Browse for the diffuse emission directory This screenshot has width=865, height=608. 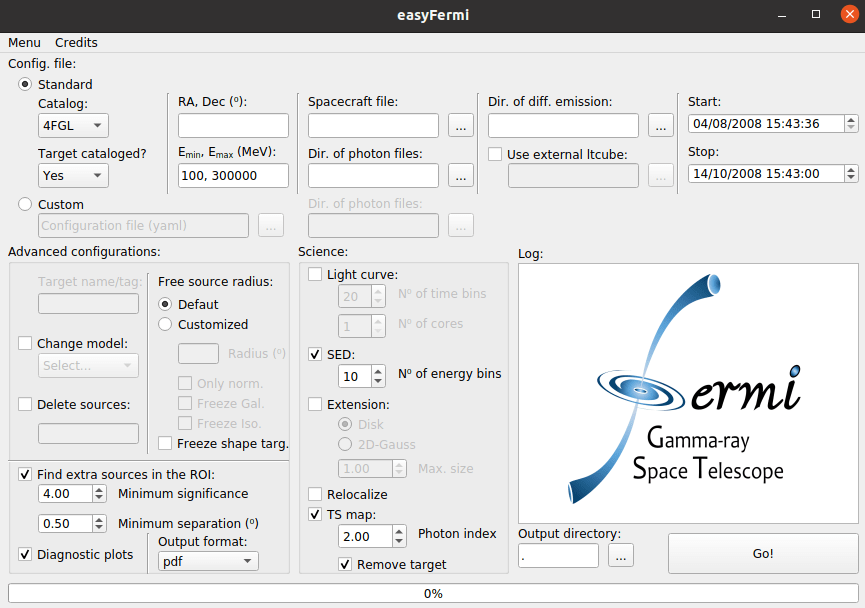(660, 126)
